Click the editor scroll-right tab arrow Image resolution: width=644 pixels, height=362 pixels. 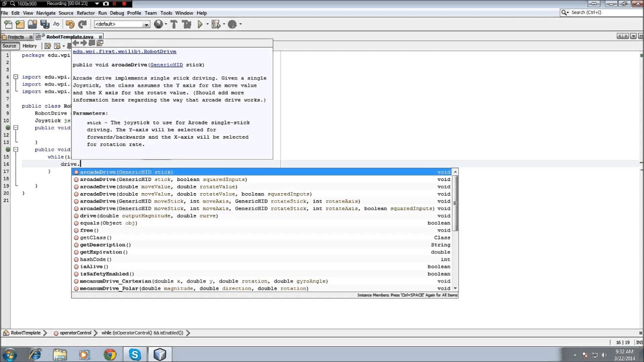tap(625, 36)
